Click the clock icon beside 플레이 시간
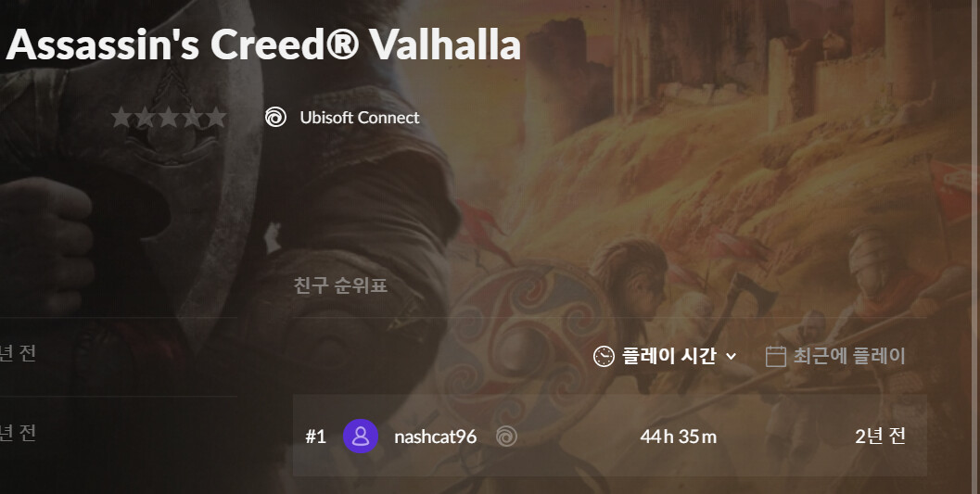The width and height of the screenshot is (980, 494). (x=604, y=357)
